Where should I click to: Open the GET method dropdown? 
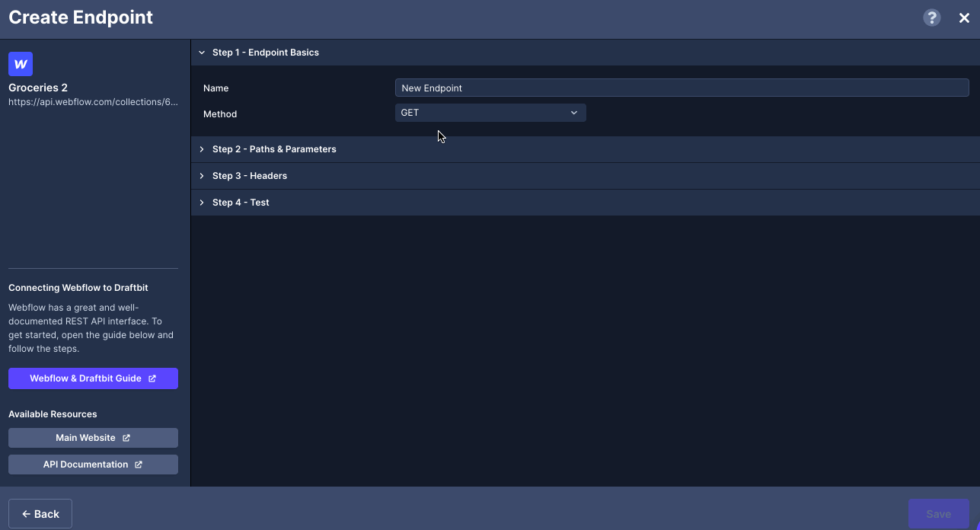click(x=490, y=113)
